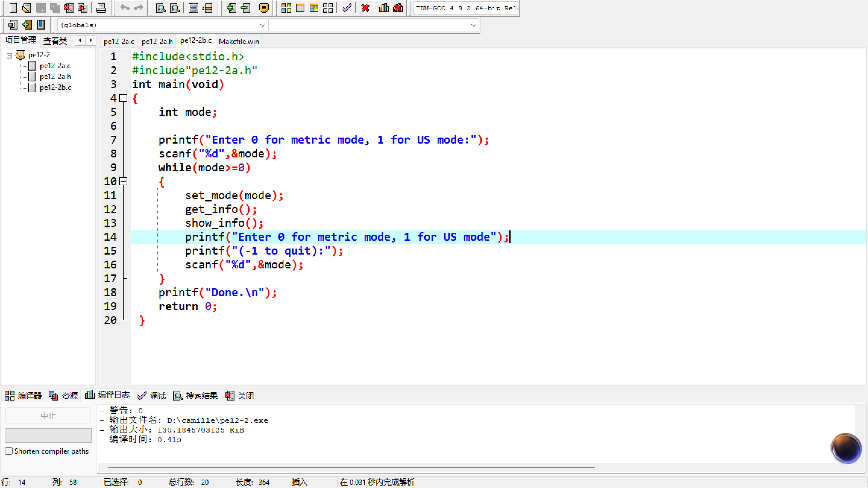Click the Print toolbar icon
This screenshot has height=488, width=868.
coord(101,8)
